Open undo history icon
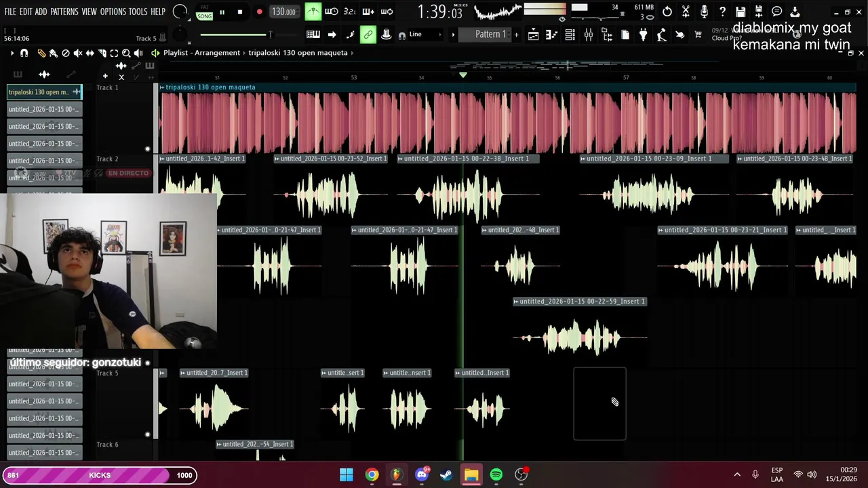868x488 pixels. [667, 12]
